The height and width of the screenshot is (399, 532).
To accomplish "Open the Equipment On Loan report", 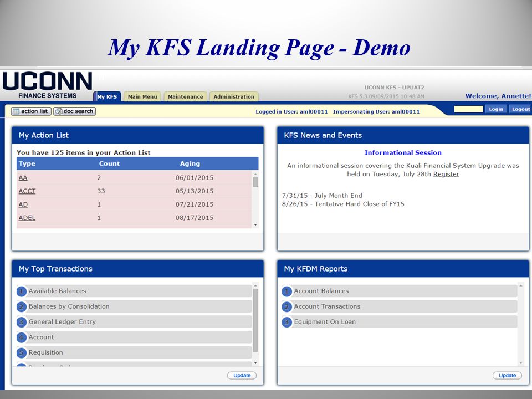I will 400,321.
